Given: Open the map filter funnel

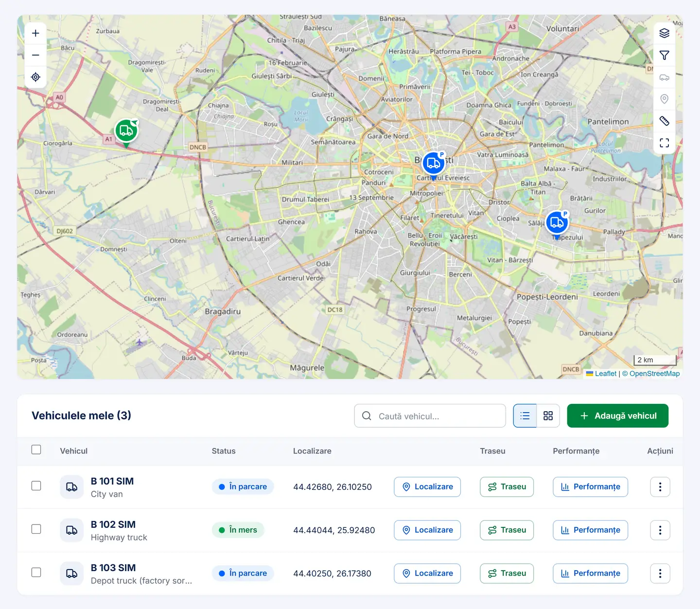Looking at the screenshot, I should (x=665, y=55).
